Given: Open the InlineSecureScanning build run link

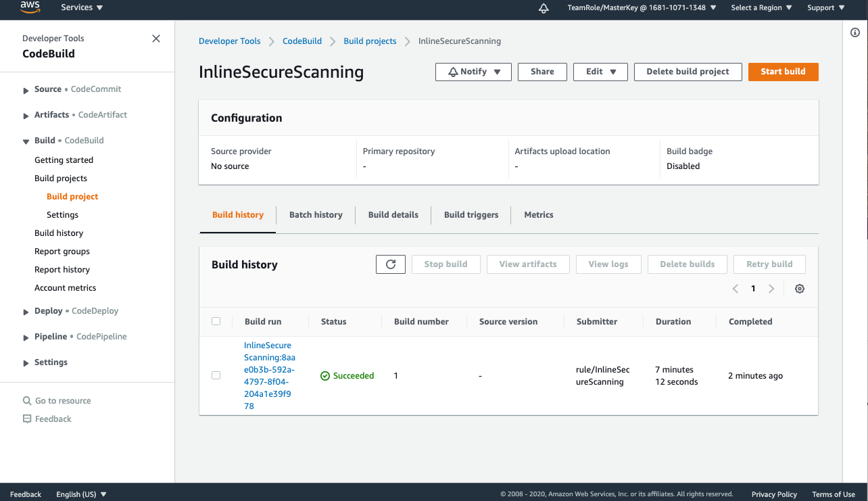Looking at the screenshot, I should (x=270, y=376).
